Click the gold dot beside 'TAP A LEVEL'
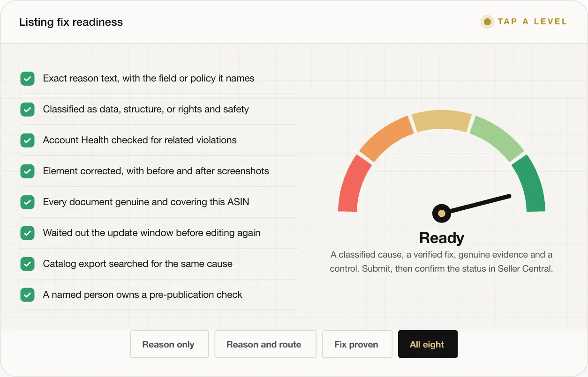 487,22
